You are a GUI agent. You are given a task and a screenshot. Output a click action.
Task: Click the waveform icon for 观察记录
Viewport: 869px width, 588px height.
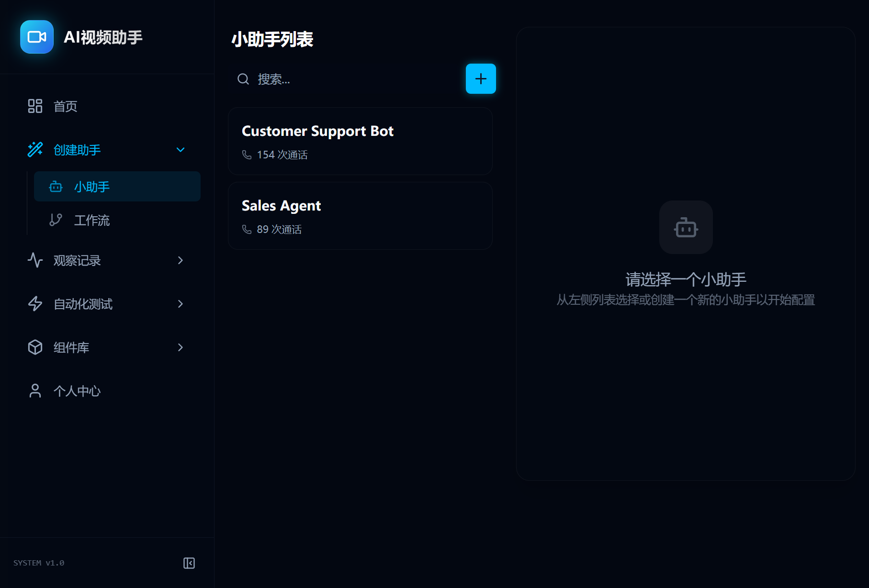click(35, 260)
